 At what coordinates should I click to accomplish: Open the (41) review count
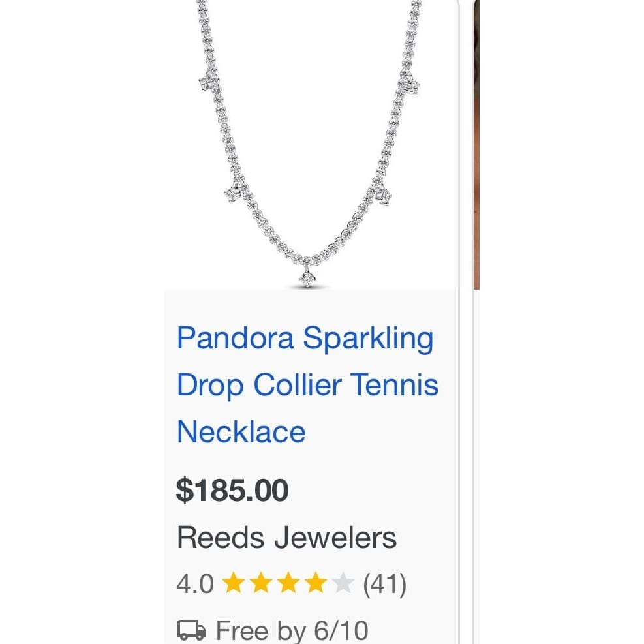pos(385,583)
